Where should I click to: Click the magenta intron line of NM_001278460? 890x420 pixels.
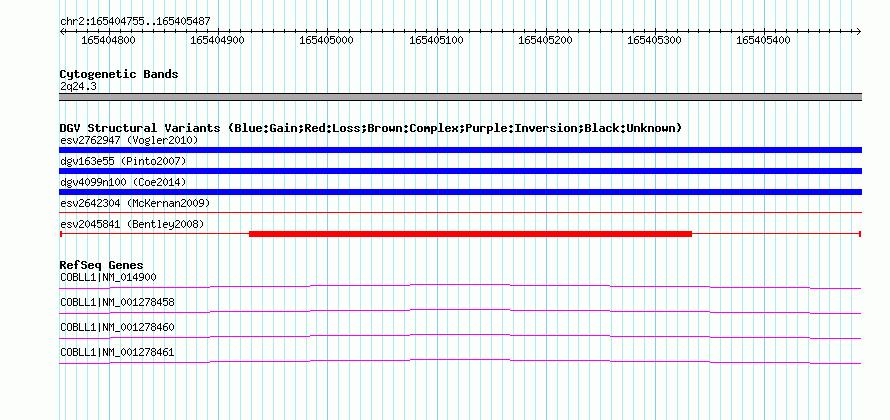(x=460, y=336)
